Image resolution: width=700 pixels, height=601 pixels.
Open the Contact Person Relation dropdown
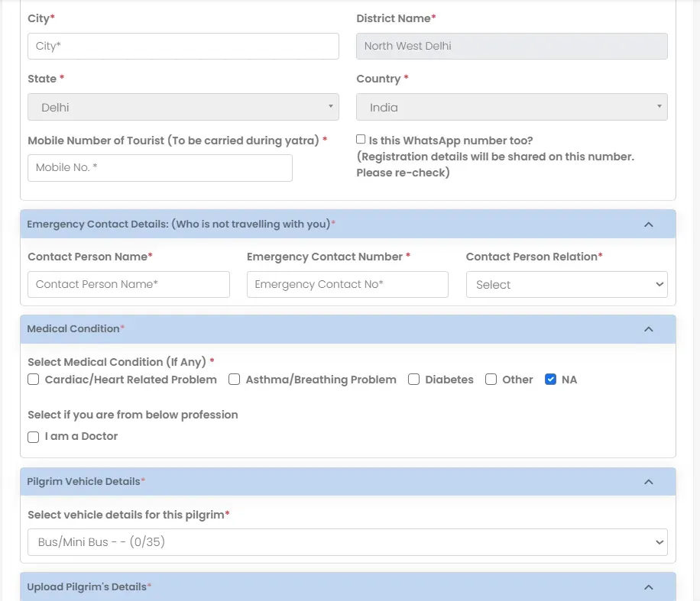[x=566, y=285]
